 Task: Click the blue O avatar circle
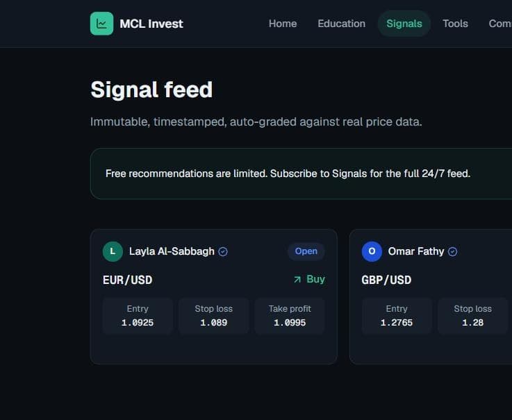(x=372, y=251)
